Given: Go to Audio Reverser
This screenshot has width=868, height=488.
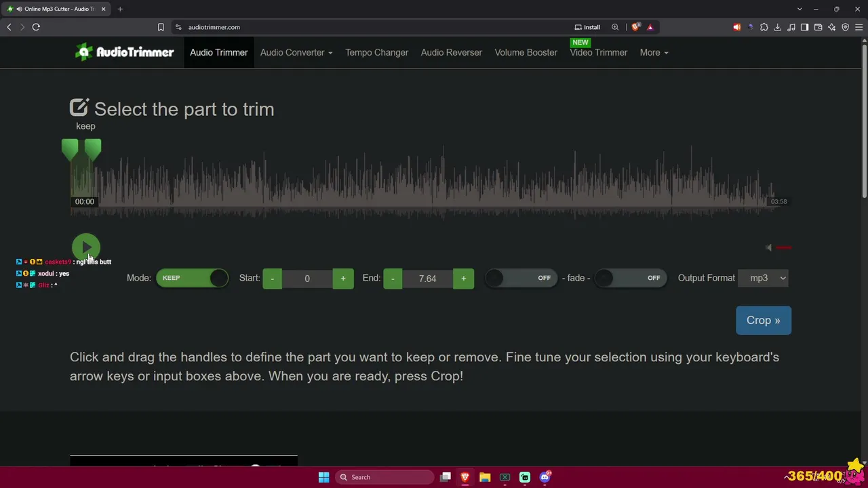Looking at the screenshot, I should coord(451,52).
